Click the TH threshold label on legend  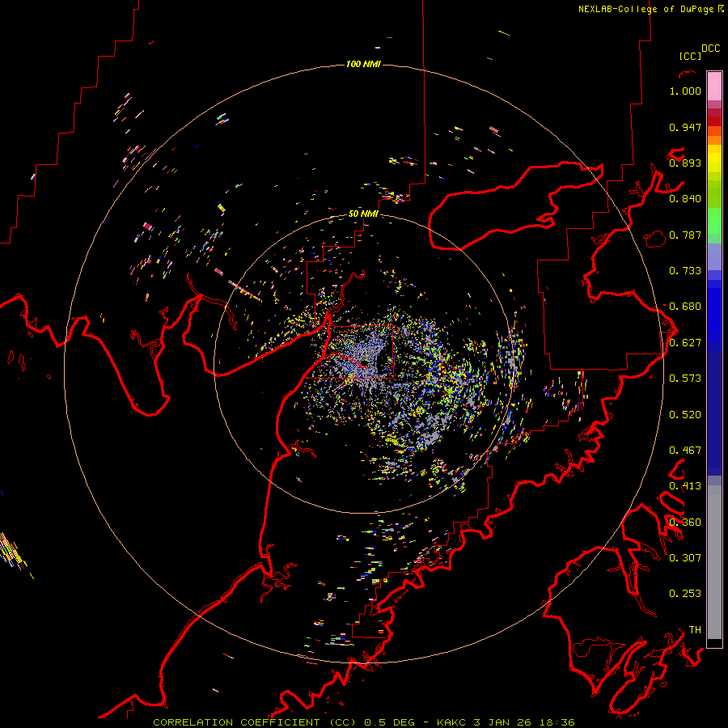(x=695, y=630)
